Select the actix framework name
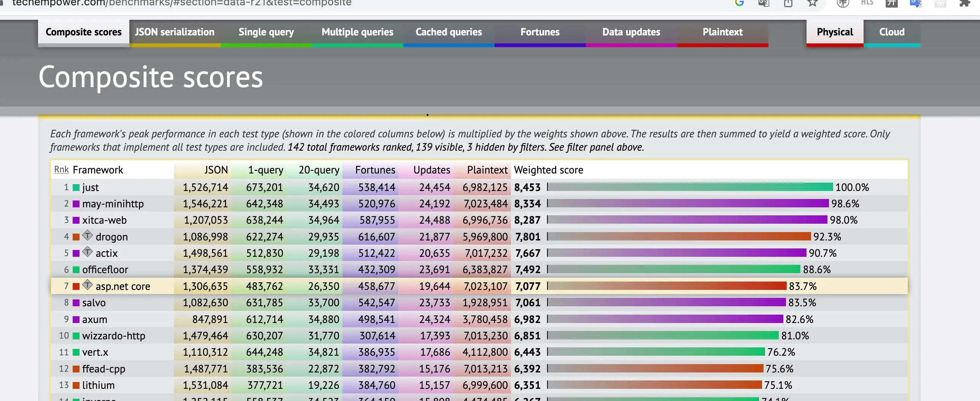Viewport: 980px width, 401px height. click(107, 253)
